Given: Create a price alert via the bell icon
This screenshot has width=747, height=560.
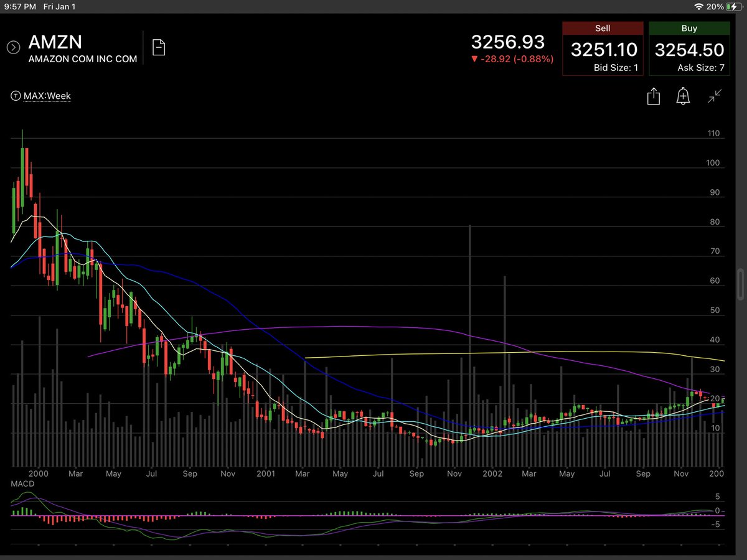Looking at the screenshot, I should (682, 96).
